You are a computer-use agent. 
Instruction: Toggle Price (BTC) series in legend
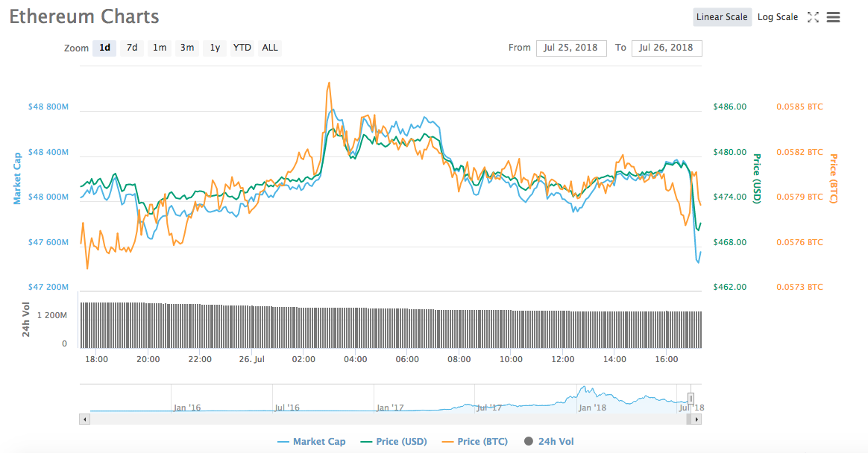[475, 441]
